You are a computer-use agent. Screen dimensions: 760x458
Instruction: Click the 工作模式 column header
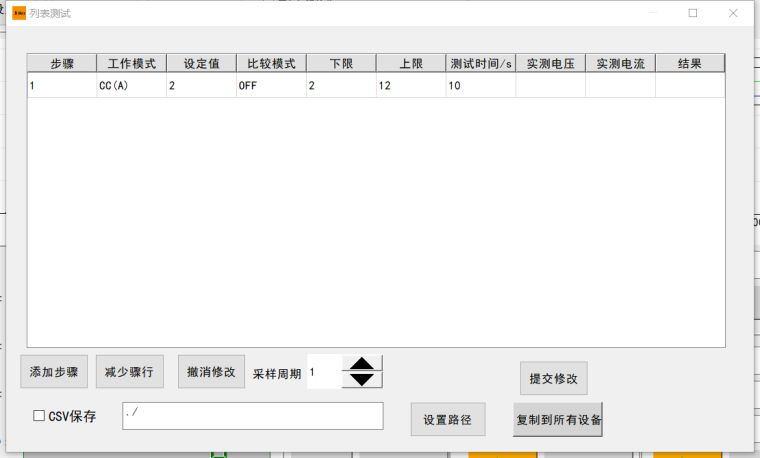pyautogui.click(x=131, y=63)
